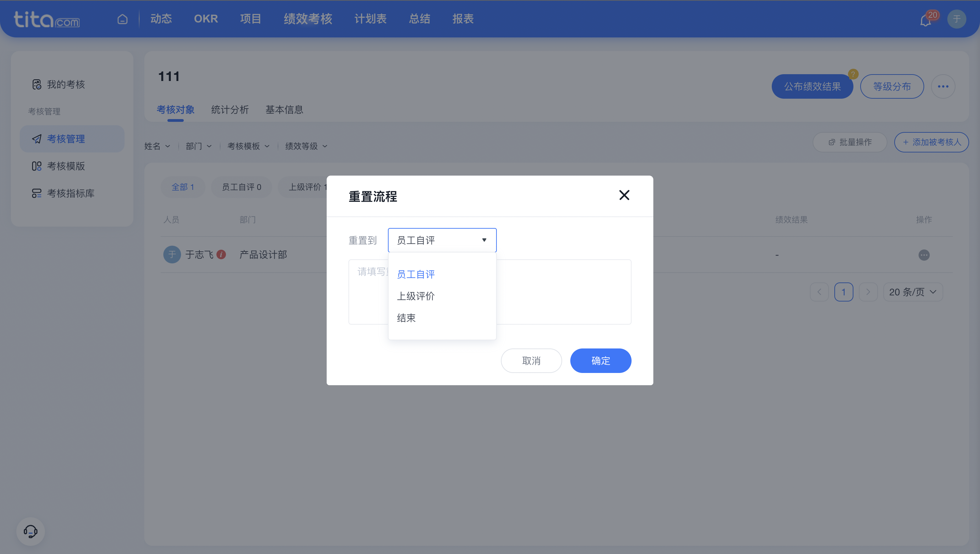Open 等级分布 view

[892, 86]
